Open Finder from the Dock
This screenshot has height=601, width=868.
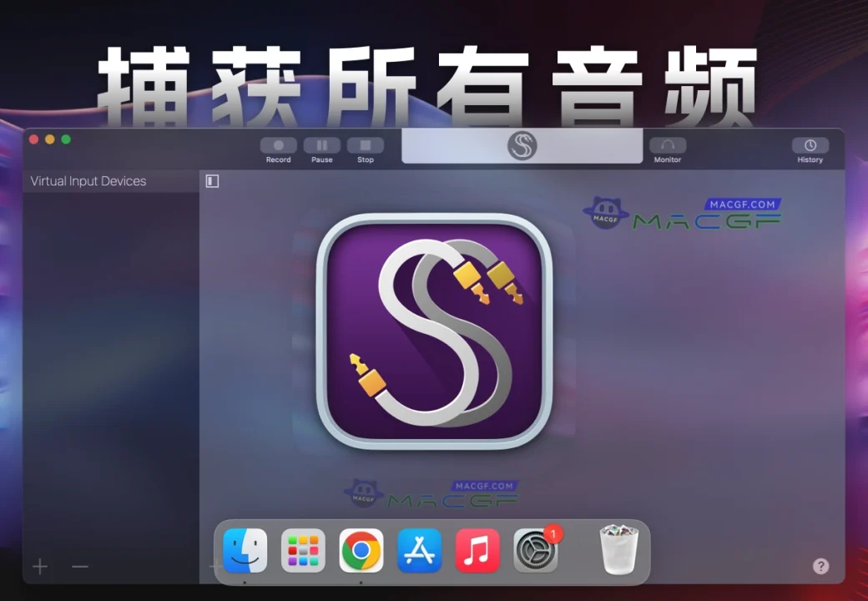point(245,549)
